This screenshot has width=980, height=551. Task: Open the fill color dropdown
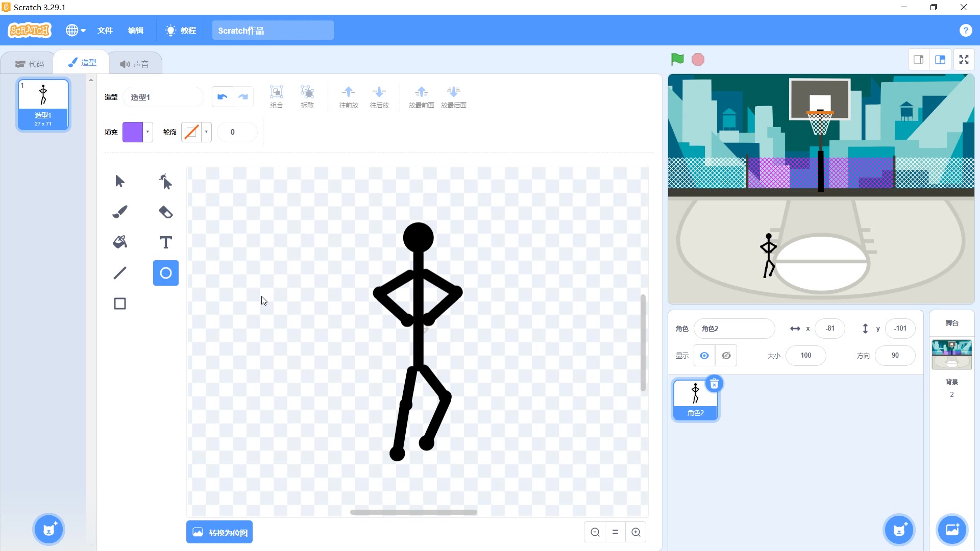point(148,132)
